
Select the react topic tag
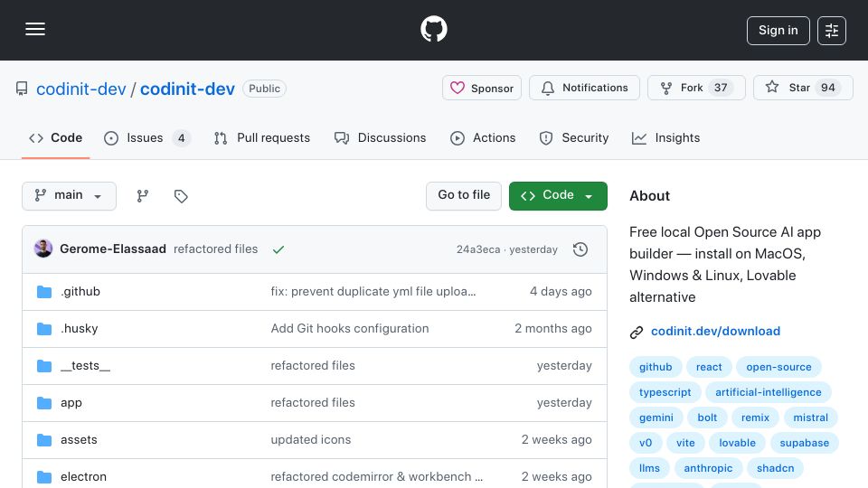pos(709,367)
